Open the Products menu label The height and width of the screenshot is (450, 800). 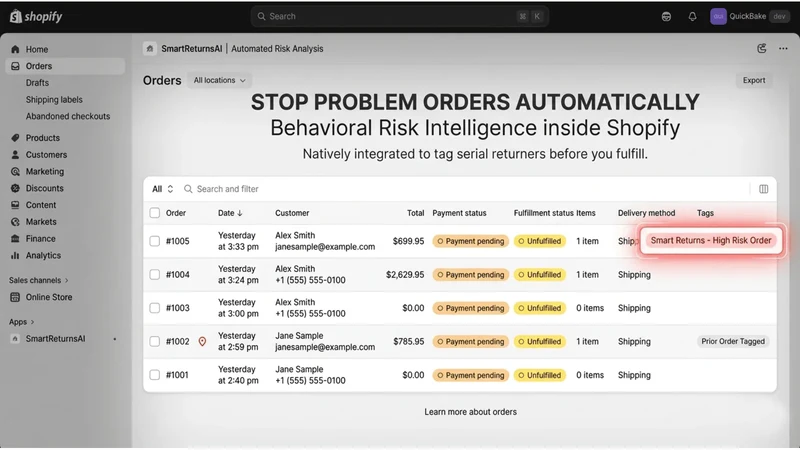click(43, 138)
